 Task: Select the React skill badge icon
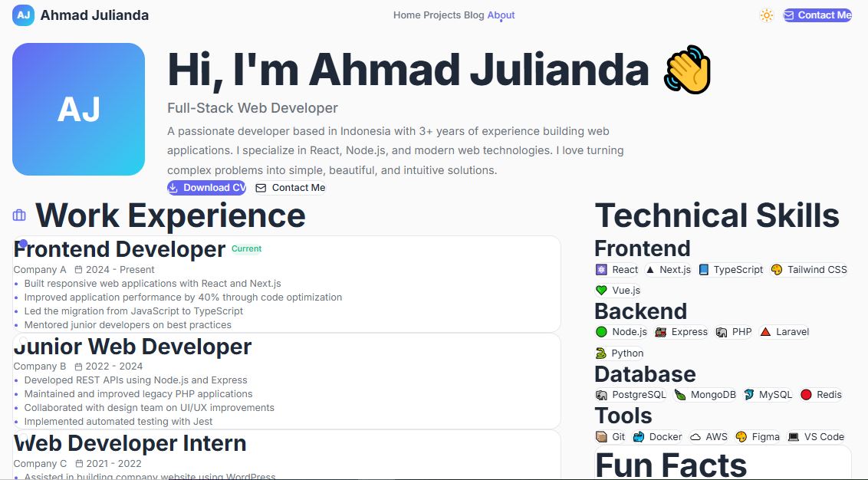coord(602,270)
